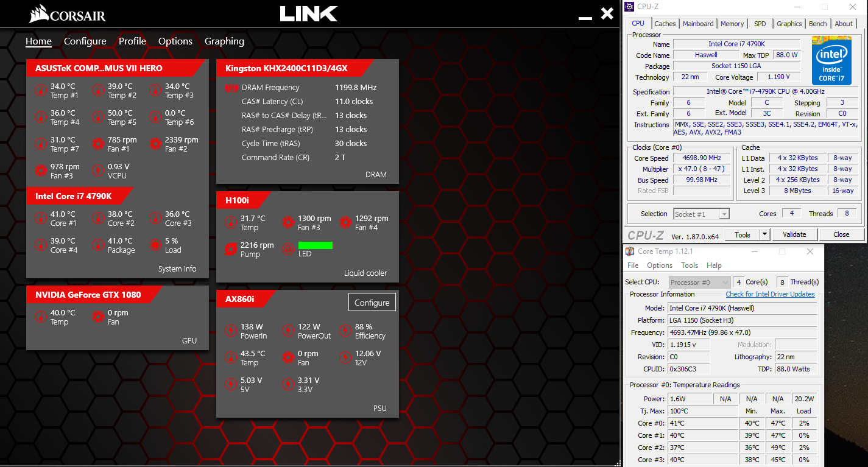Viewport: 868px width, 467px height.
Task: Select the 3.3V rail icon
Action: click(x=288, y=385)
